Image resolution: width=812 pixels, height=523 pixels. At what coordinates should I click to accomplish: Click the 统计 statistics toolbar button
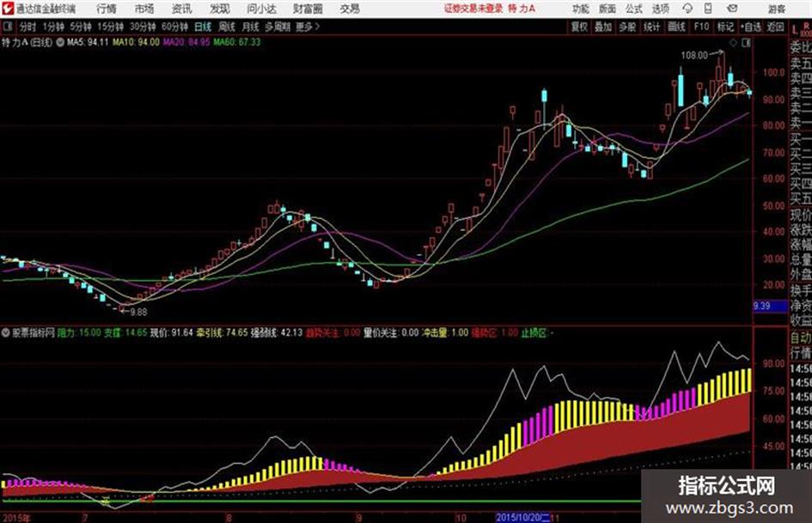(651, 27)
